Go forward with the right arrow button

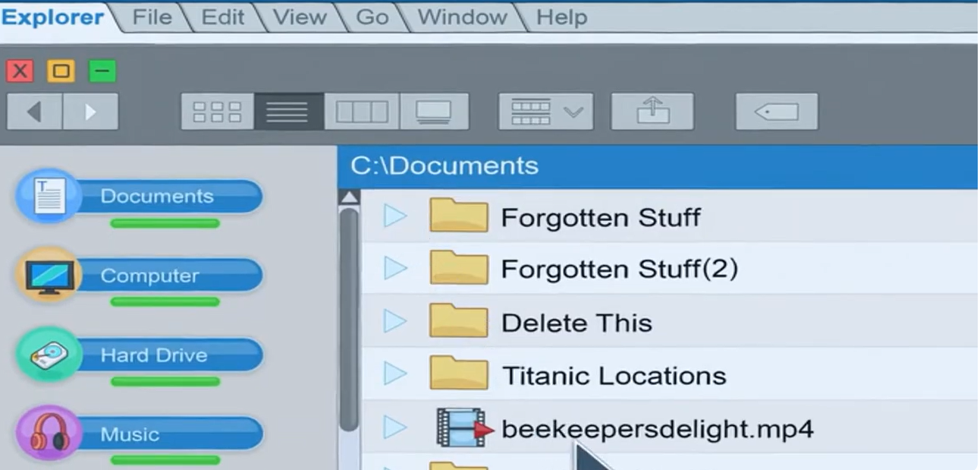(90, 112)
